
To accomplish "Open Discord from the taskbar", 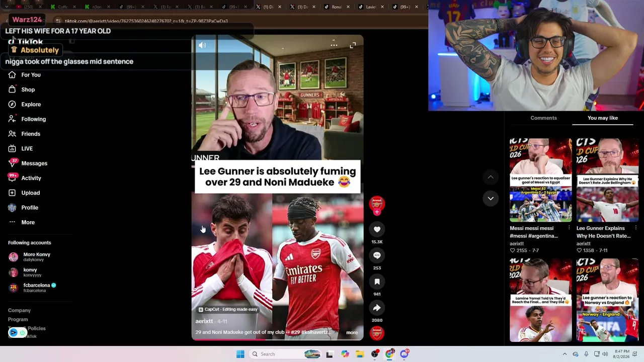I will click(x=404, y=354).
